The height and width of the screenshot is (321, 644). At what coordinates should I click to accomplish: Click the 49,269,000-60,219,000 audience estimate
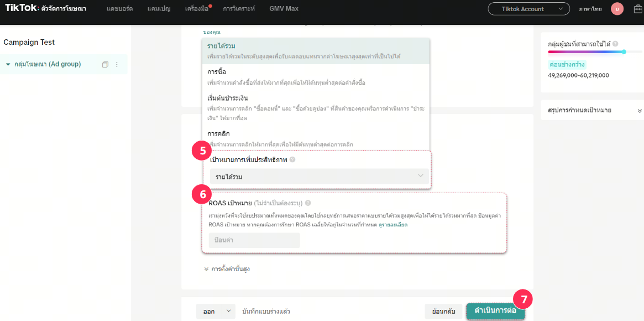click(578, 75)
